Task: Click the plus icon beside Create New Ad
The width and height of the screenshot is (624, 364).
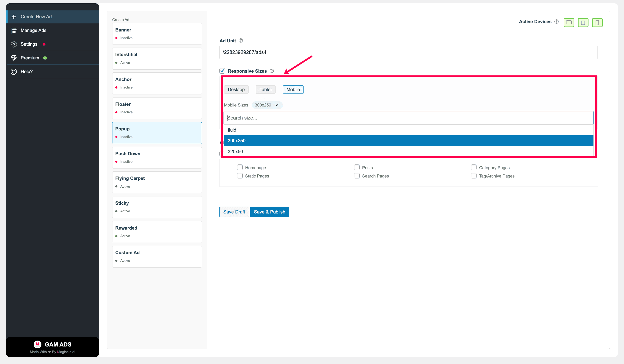Action: click(14, 17)
